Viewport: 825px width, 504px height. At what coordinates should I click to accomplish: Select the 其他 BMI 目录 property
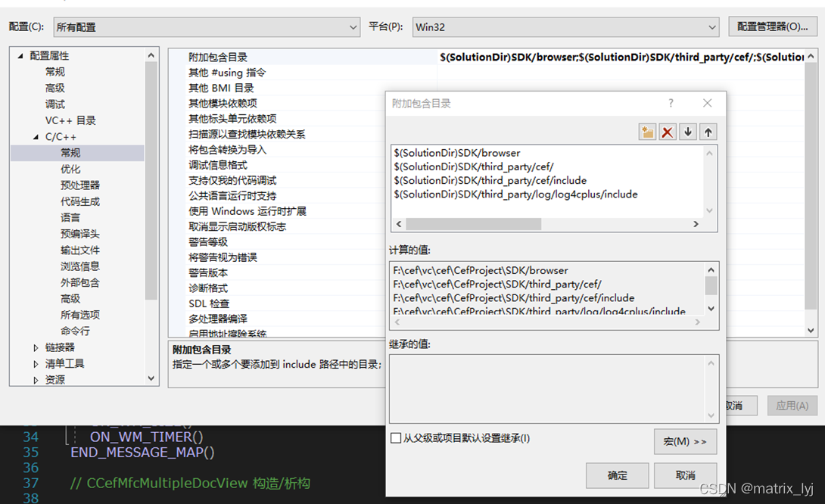tap(222, 88)
